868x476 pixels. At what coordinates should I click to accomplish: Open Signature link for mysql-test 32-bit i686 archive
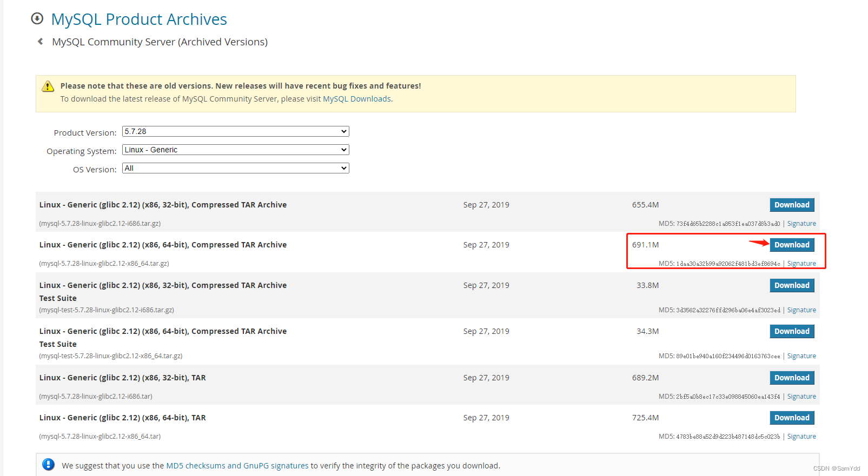(801, 310)
